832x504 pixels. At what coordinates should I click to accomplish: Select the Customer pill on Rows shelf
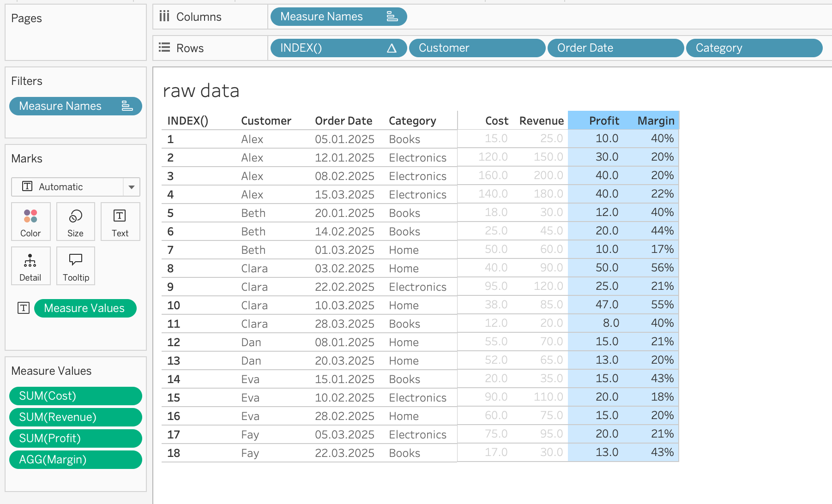476,48
